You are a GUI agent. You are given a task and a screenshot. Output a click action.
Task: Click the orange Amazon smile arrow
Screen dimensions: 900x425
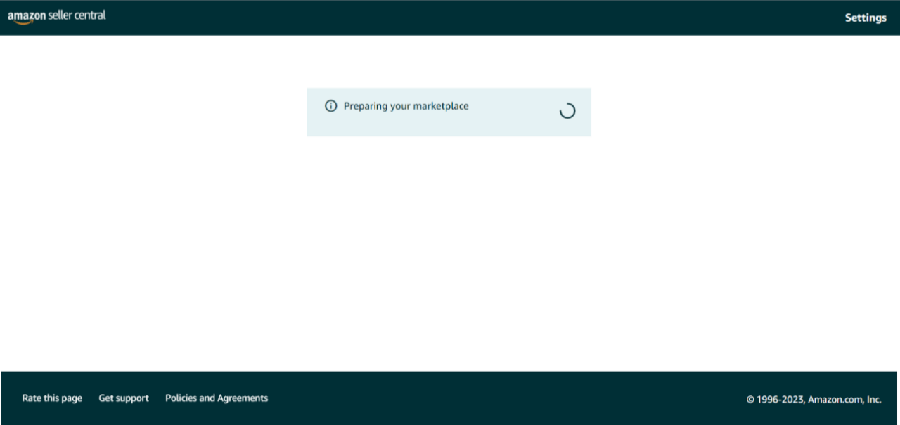pyautogui.click(x=21, y=23)
